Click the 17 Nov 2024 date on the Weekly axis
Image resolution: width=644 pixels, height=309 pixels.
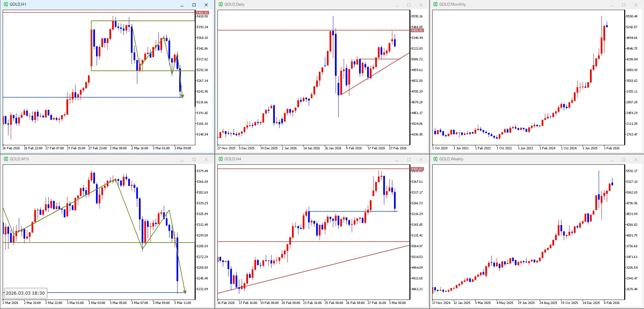tap(441, 303)
